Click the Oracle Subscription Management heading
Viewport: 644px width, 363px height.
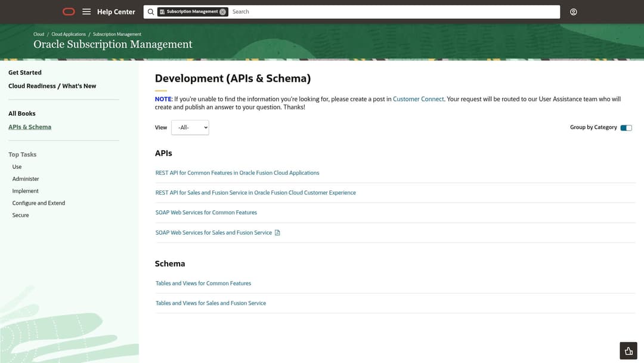[113, 44]
